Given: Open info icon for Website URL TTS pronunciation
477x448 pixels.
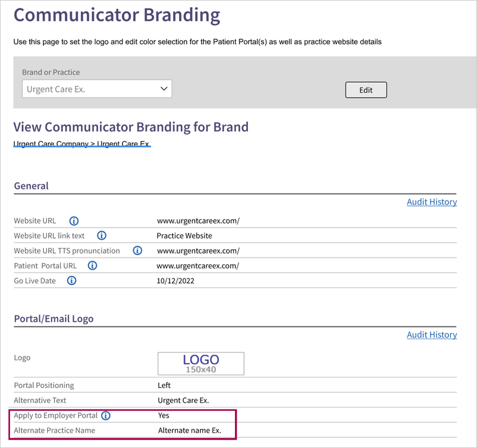Looking at the screenshot, I should 137,250.
